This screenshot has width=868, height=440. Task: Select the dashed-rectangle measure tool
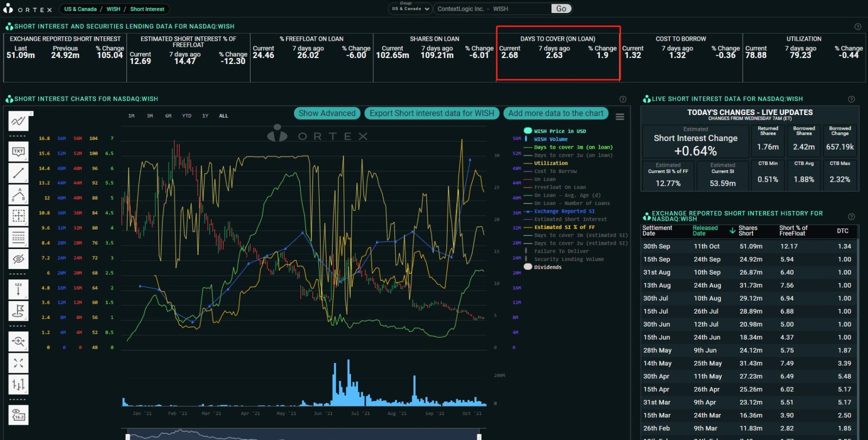point(18,216)
